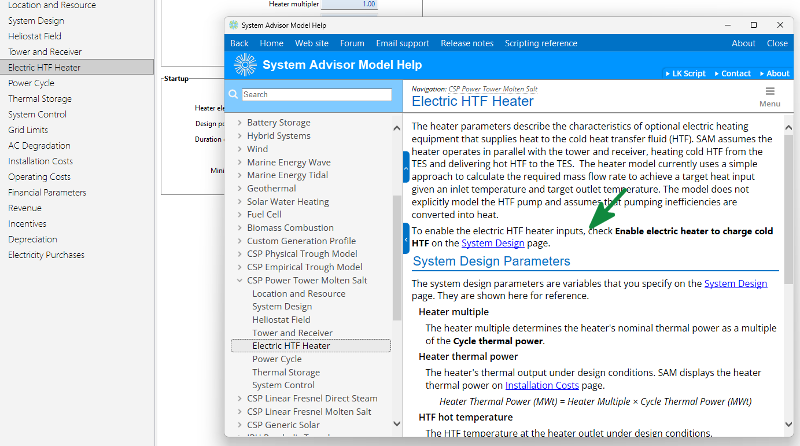The height and width of the screenshot is (446, 800).
Task: Maximize the System Advisor Model Help window
Action: click(754, 25)
